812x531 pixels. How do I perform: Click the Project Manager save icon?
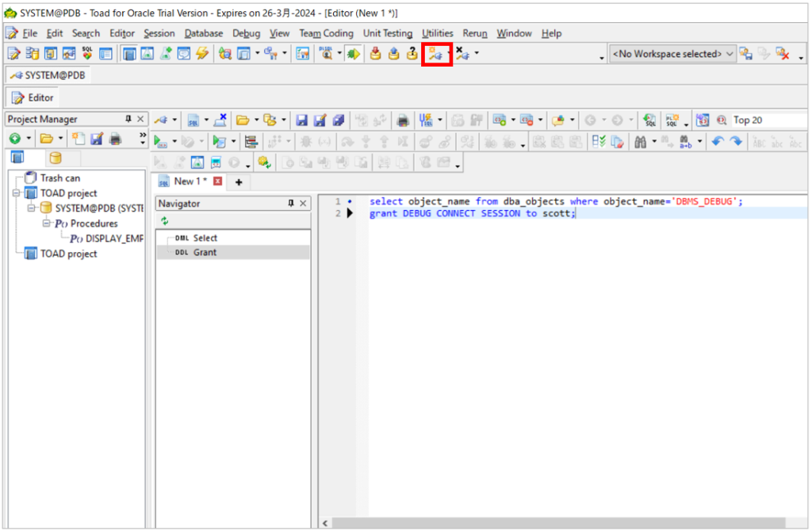pos(97,139)
